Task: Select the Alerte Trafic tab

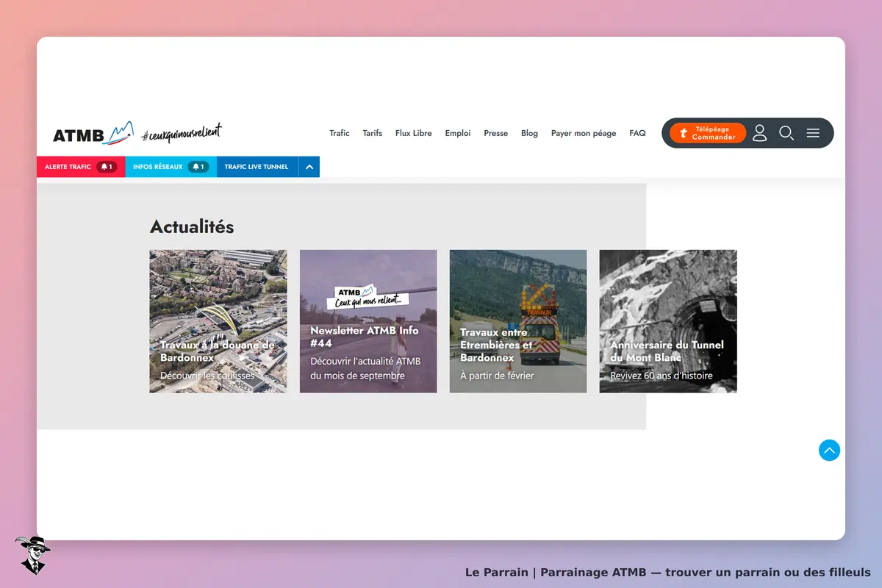Action: click(81, 167)
